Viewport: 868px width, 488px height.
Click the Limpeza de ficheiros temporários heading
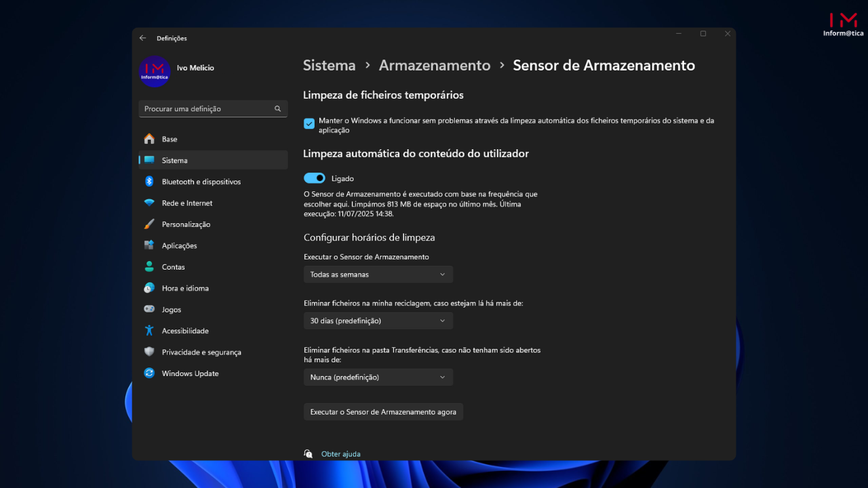pos(383,95)
